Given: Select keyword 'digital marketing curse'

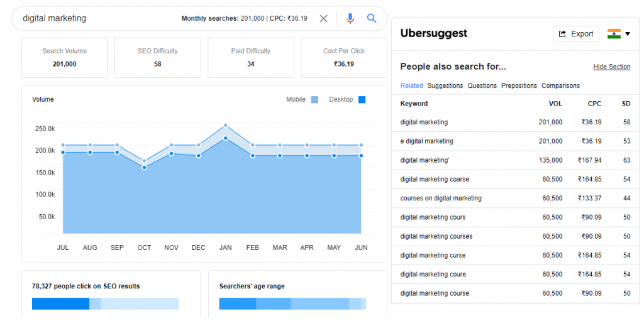Looking at the screenshot, I should [433, 255].
